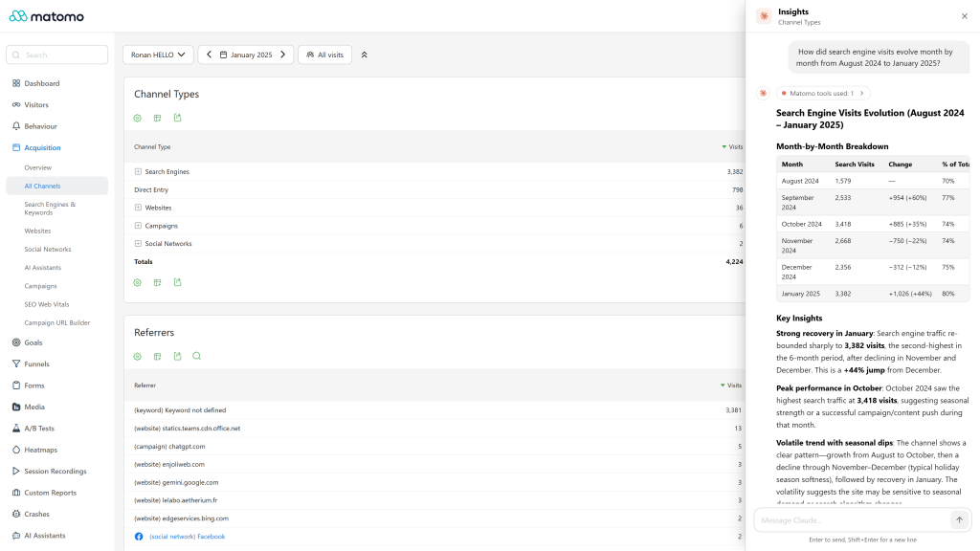
Task: Expand the Search Engines row
Action: [x=138, y=171]
